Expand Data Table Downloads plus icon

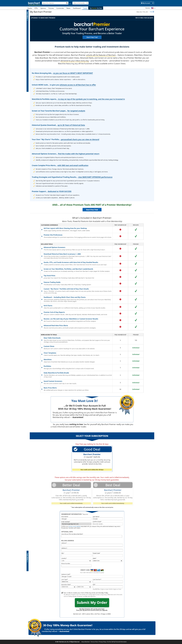tap(42, 340)
